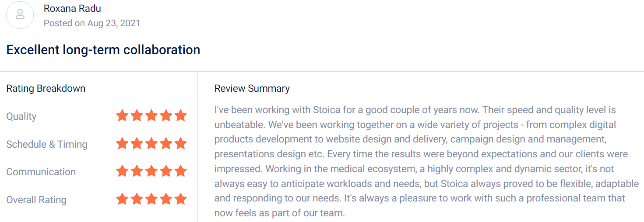Click the third star in Quality row
This screenshot has height=222, width=644.
151,116
